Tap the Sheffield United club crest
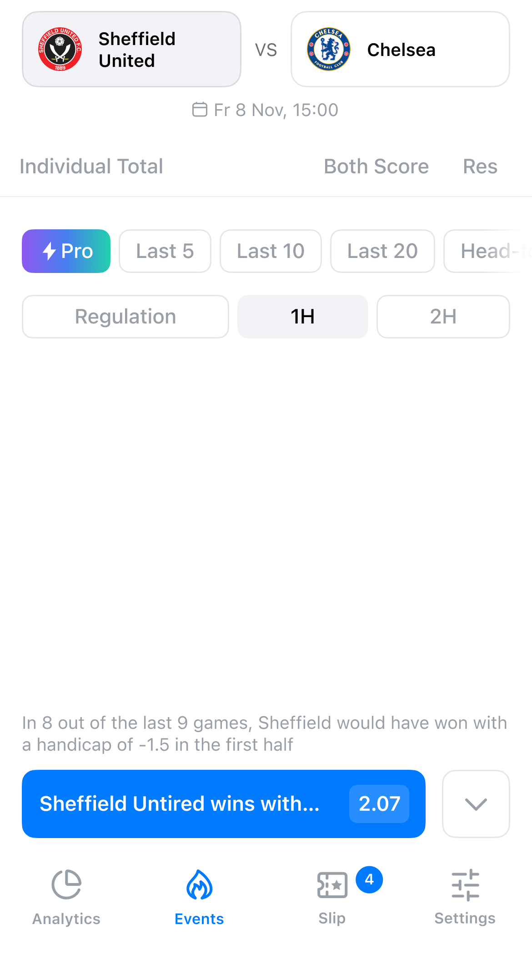 click(x=60, y=49)
